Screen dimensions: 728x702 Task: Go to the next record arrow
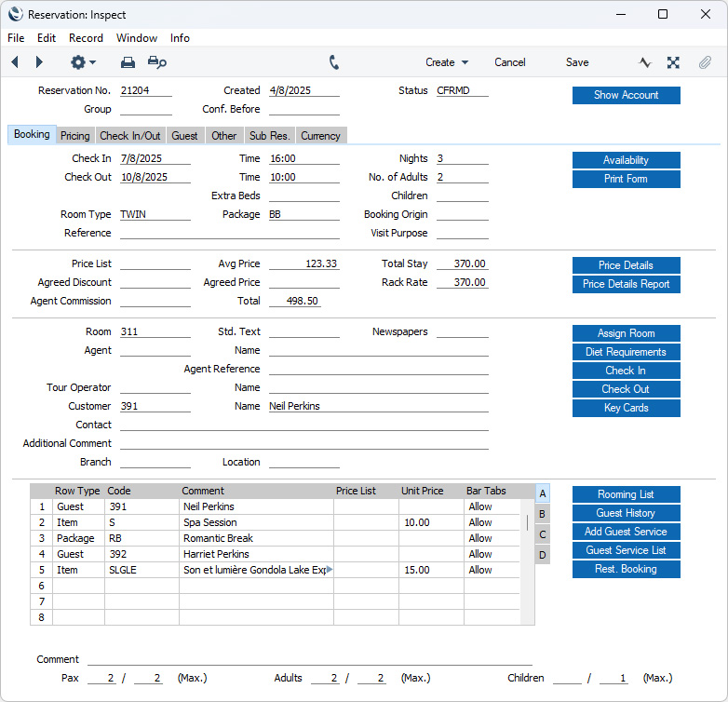pyautogui.click(x=39, y=61)
